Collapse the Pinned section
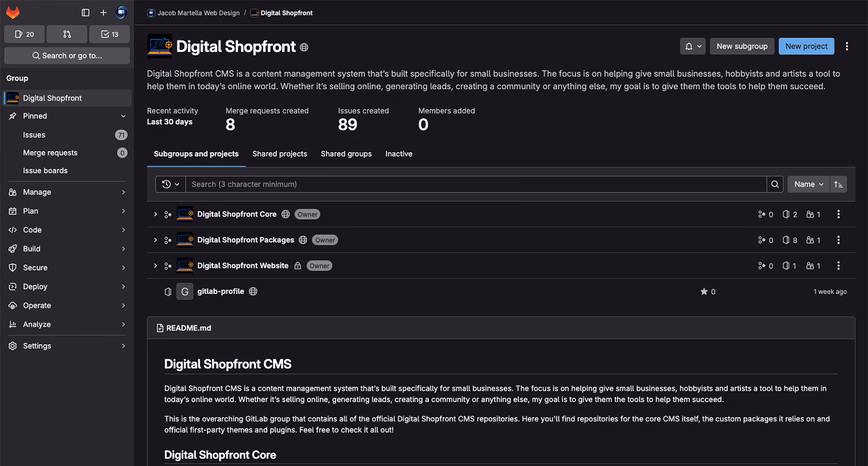This screenshot has height=466, width=868. [67, 116]
